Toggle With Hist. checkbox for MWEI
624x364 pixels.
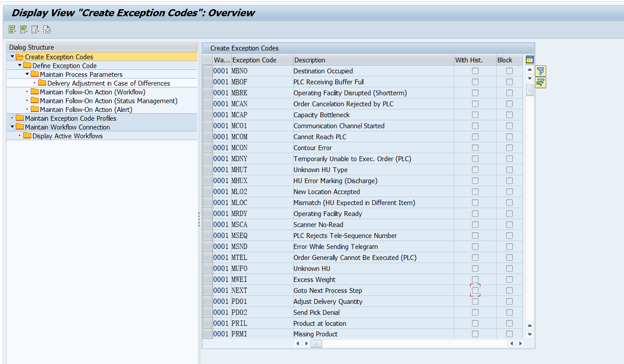click(475, 280)
